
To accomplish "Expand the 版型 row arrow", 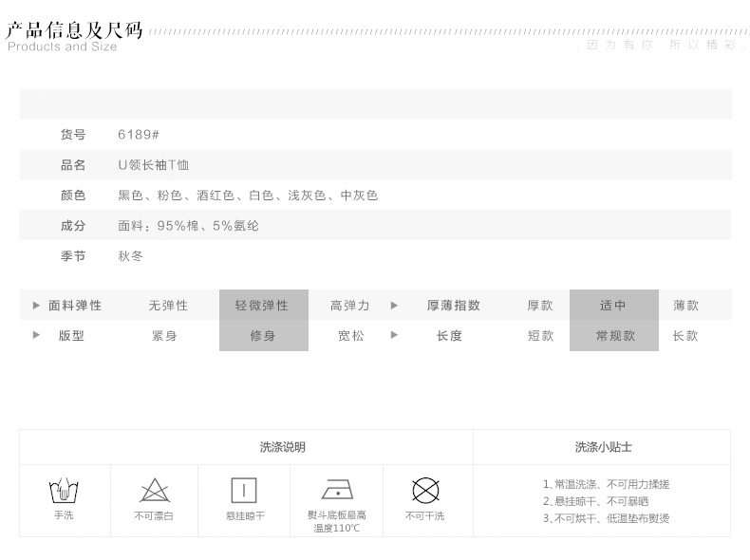I will [x=36, y=336].
